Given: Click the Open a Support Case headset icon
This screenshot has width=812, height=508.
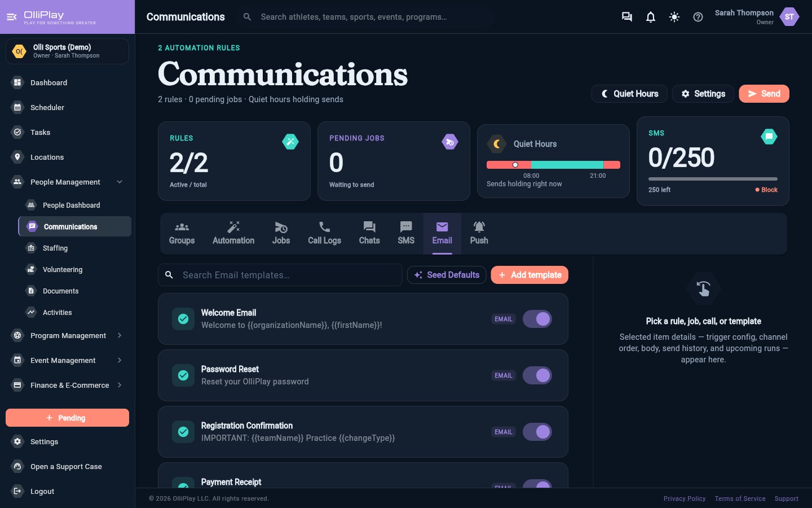Looking at the screenshot, I should click(x=17, y=466).
